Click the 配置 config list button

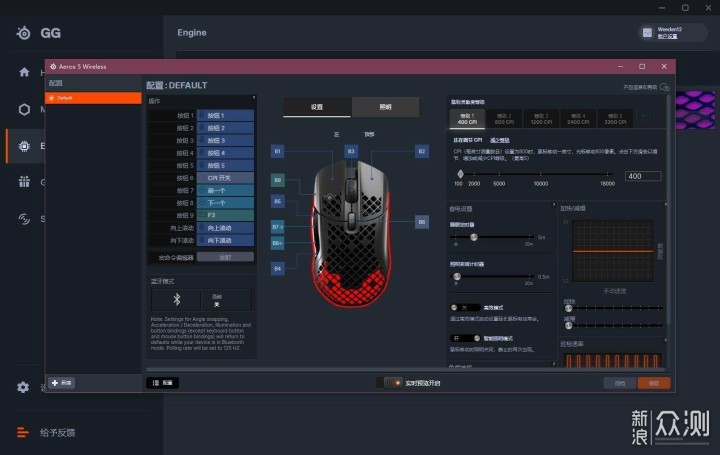163,383
